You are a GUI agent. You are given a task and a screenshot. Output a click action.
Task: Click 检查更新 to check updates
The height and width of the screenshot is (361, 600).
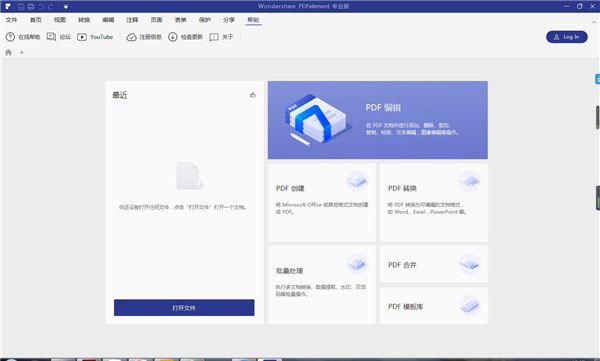pos(186,37)
